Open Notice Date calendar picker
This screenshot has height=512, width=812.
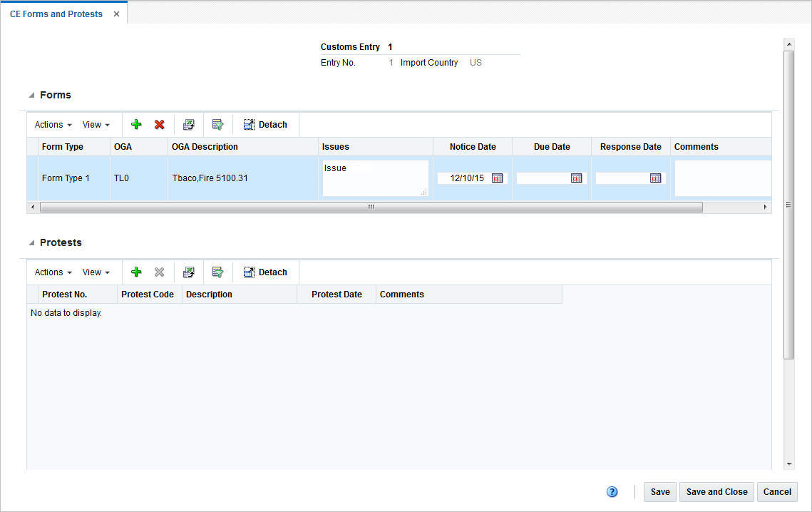tap(497, 178)
